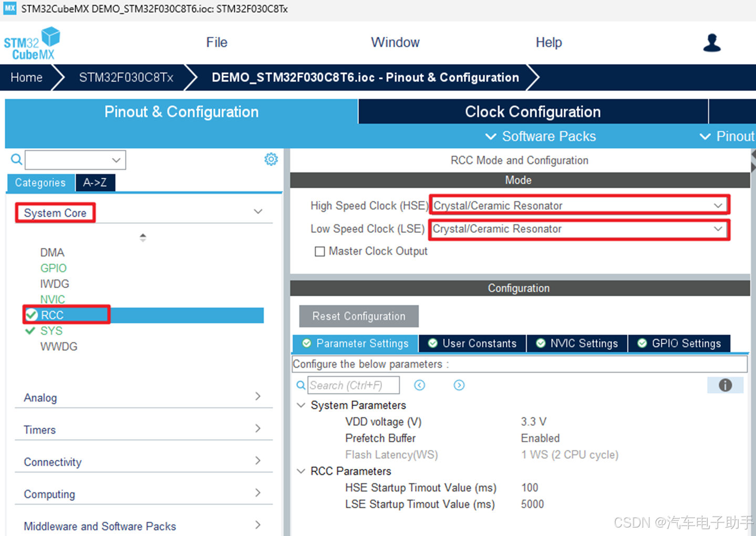This screenshot has height=536, width=756.
Task: Click the MX icon in the title bar
Action: [9, 8]
